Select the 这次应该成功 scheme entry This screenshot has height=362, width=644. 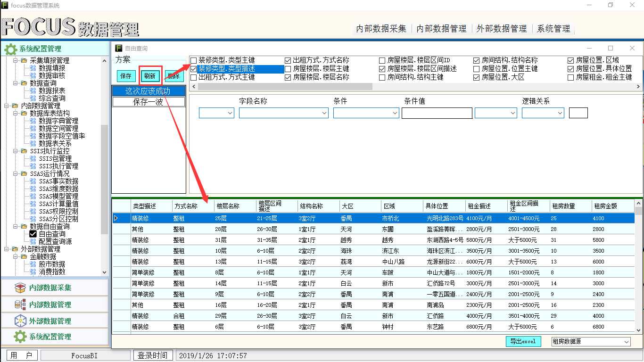[149, 91]
